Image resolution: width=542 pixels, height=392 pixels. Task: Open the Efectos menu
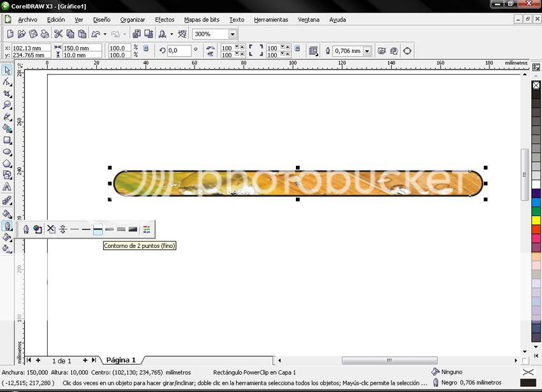click(165, 20)
